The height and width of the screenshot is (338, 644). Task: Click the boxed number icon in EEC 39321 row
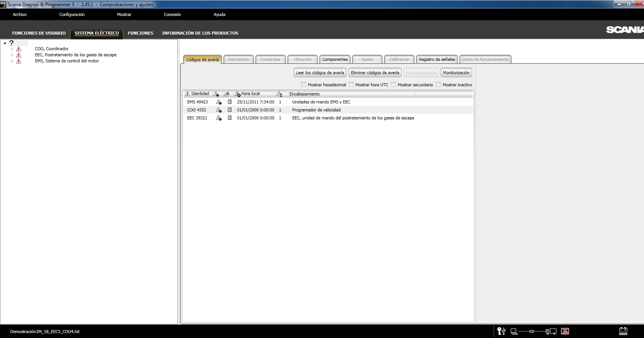[230, 118]
